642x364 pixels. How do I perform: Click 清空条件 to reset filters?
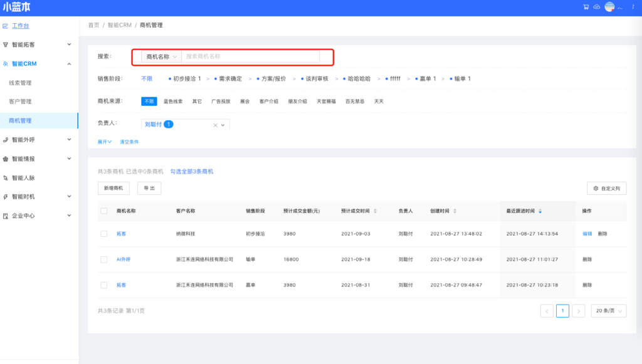click(x=129, y=142)
